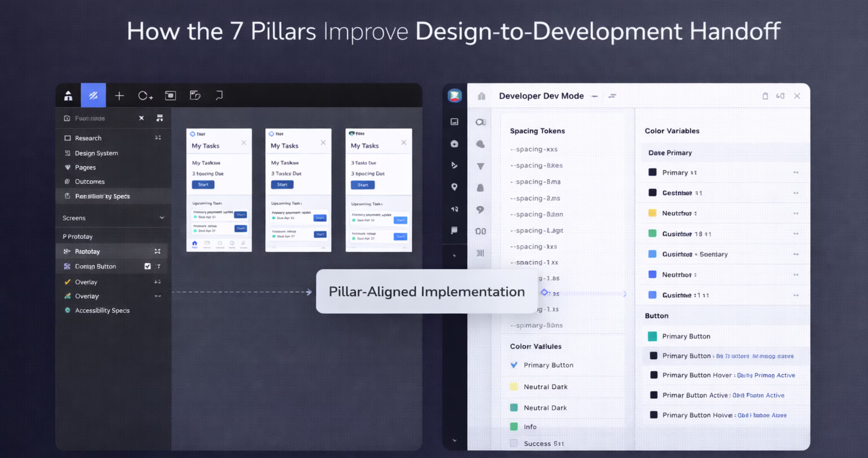
Task: Click the home icon at the top left
Action: 68,95
